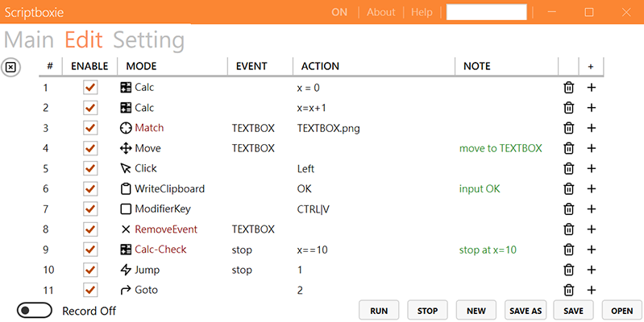Add a row after the ModifierKey row
This screenshot has width=644, height=322.
click(592, 208)
